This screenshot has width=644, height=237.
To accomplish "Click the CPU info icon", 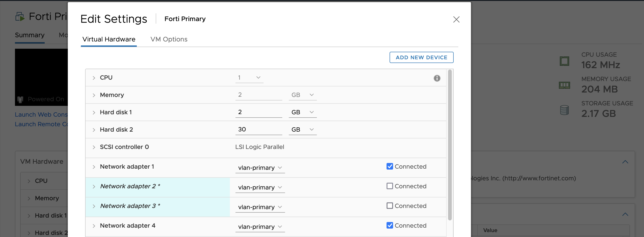I will (437, 78).
